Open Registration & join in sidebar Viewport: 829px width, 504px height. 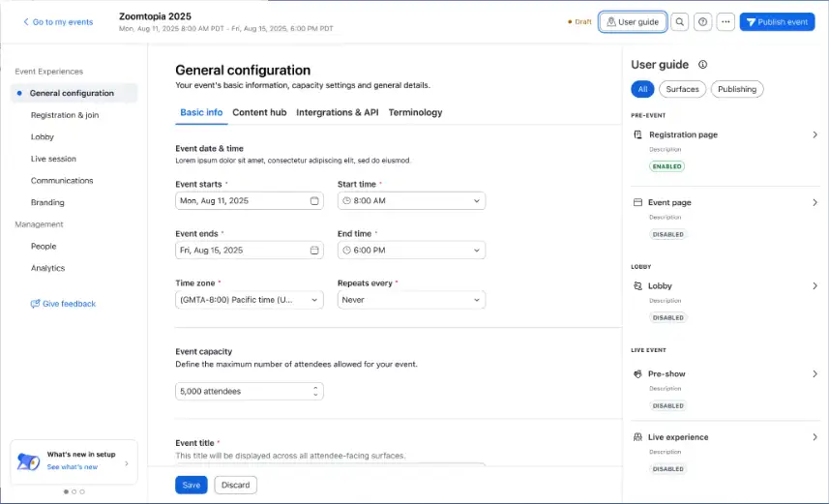click(x=65, y=115)
